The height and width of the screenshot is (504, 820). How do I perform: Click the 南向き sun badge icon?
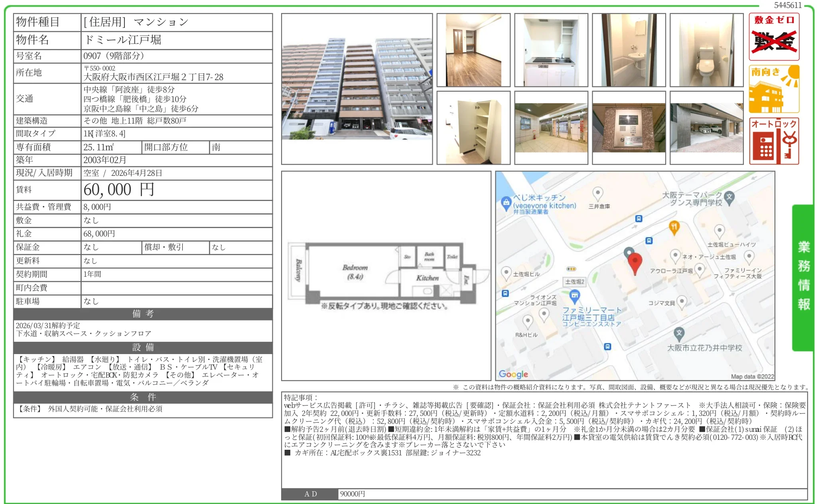[774, 89]
